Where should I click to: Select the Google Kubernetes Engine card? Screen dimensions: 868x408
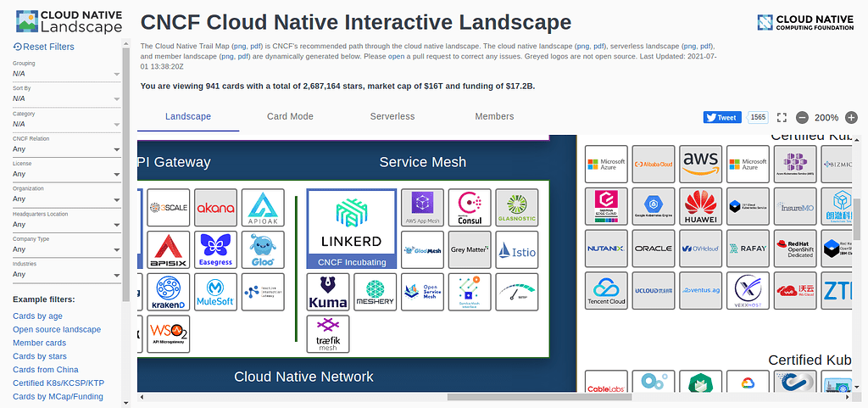tap(654, 206)
